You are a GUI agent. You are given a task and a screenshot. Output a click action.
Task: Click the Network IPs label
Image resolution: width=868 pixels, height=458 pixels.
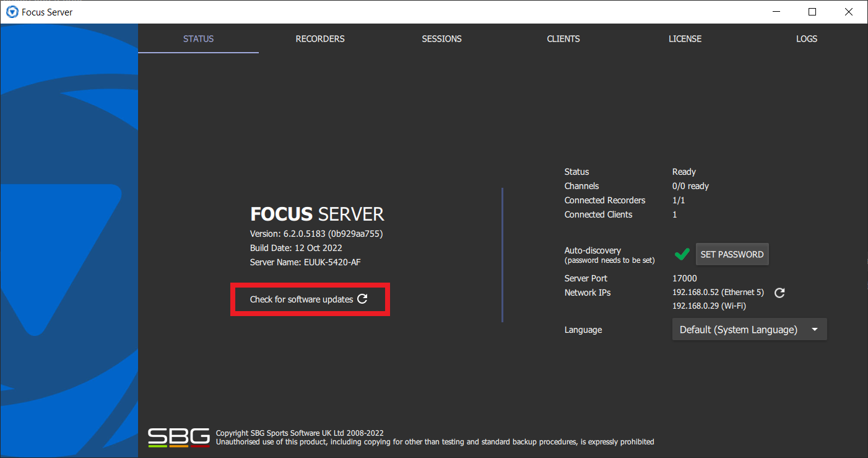point(588,293)
